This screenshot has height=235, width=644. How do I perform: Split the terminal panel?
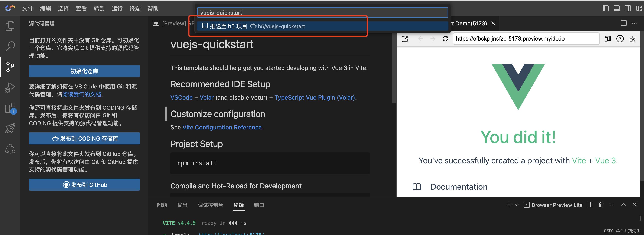pyautogui.click(x=591, y=205)
